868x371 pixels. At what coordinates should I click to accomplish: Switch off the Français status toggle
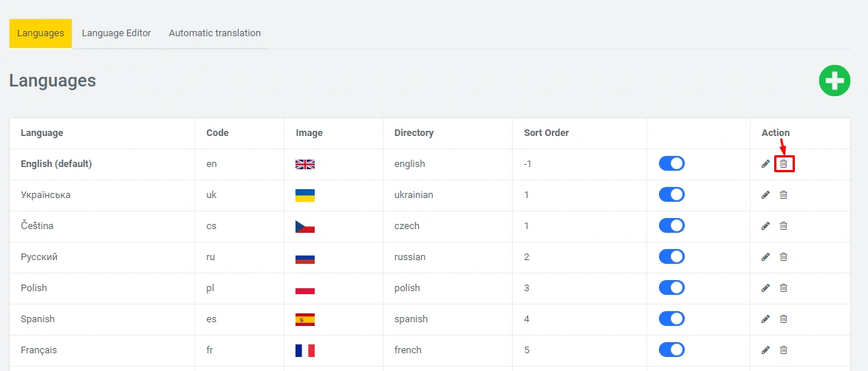pyautogui.click(x=671, y=350)
